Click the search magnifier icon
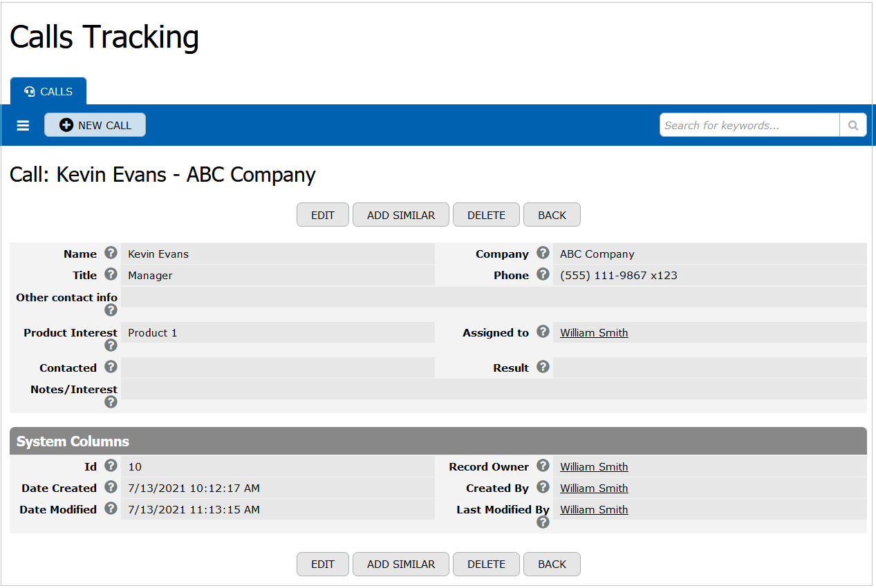 tap(852, 126)
